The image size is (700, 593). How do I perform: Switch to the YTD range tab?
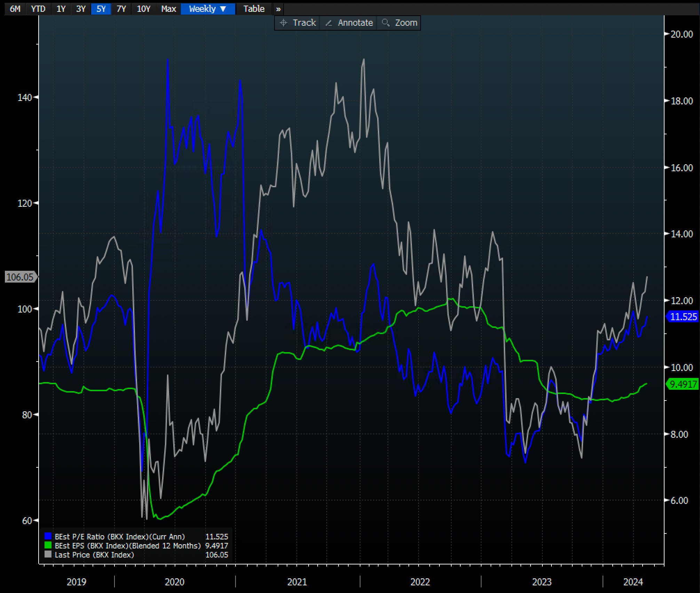point(38,9)
